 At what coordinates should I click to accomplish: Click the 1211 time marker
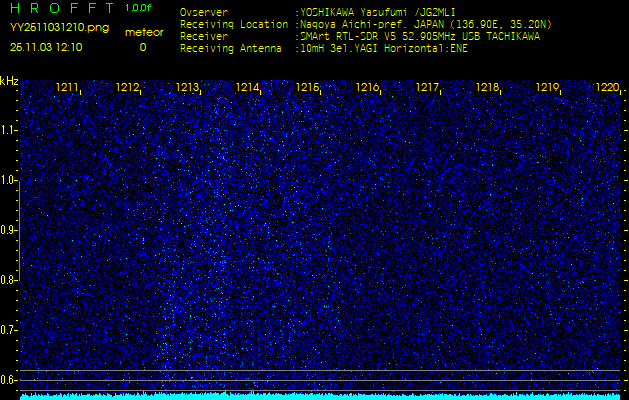point(68,88)
